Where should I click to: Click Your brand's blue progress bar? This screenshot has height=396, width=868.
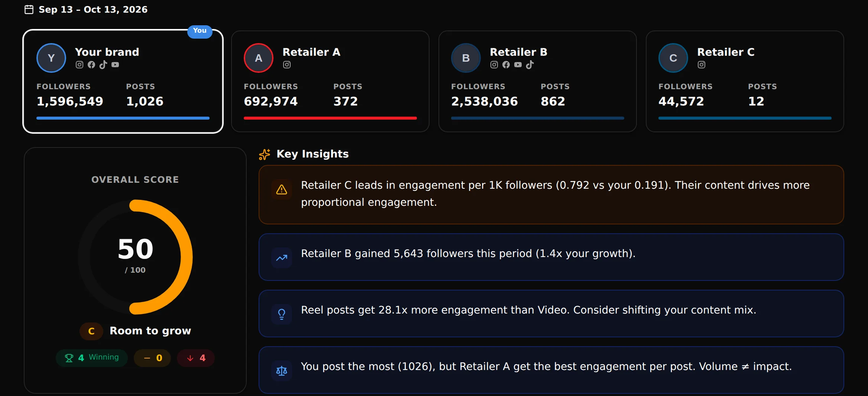click(123, 118)
